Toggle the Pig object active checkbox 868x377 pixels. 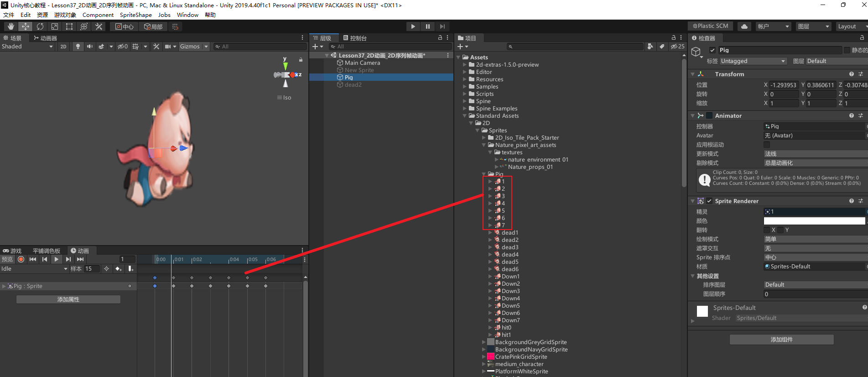click(712, 50)
